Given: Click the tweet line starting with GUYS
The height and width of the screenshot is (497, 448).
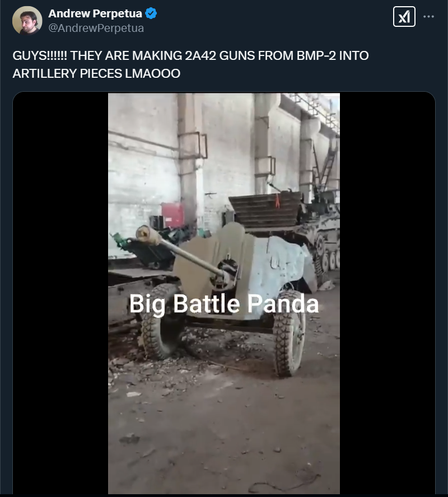Looking at the screenshot, I should click(190, 56).
